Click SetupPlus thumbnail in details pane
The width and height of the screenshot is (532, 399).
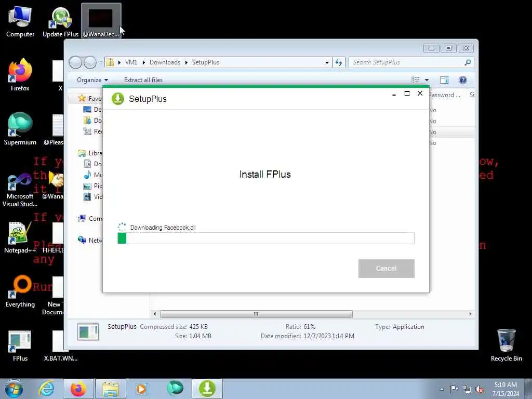point(88,331)
